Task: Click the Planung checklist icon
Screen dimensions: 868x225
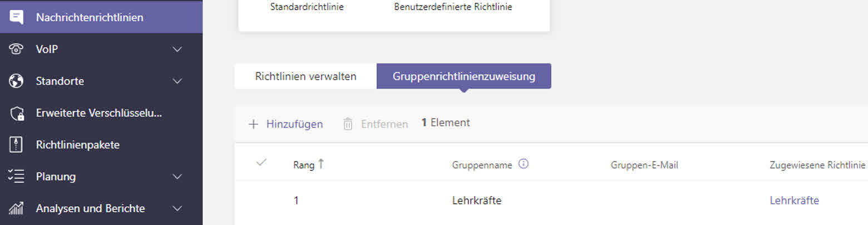Action: 17,177
